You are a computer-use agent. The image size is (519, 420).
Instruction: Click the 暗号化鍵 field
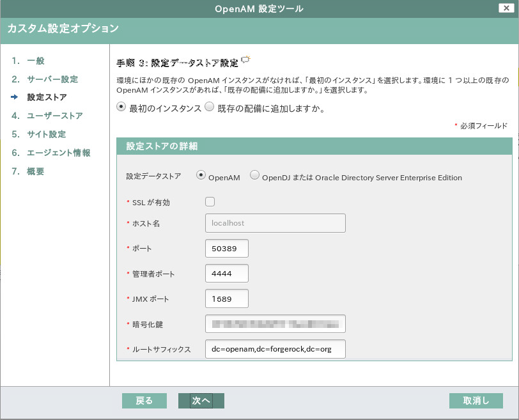pyautogui.click(x=275, y=323)
